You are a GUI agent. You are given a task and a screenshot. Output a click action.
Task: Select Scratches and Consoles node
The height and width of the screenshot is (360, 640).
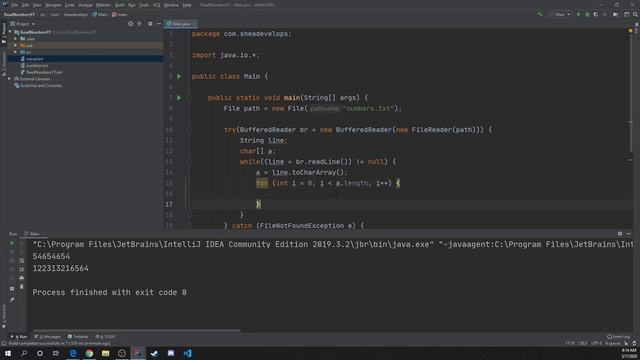pyautogui.click(x=38, y=86)
